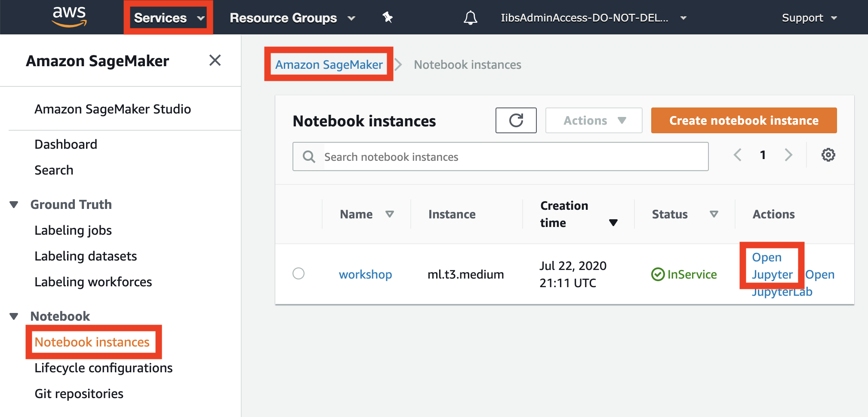Go to next page of instances

(788, 155)
